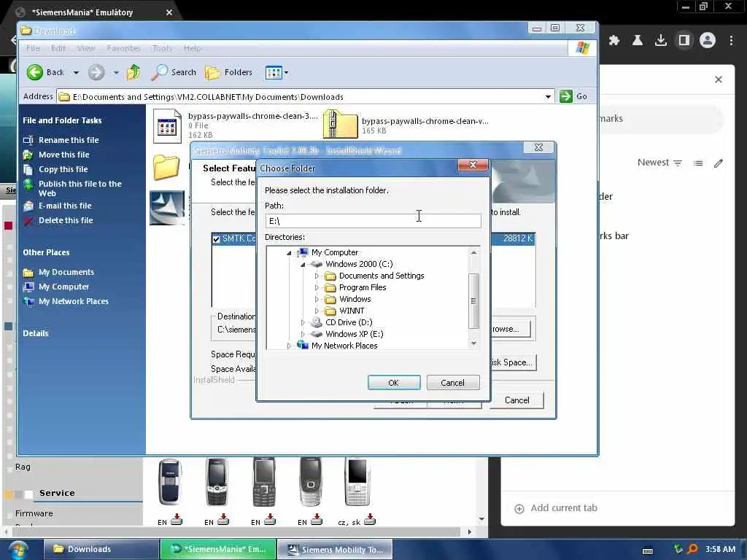The height and width of the screenshot is (560, 747).
Task: Open Chrome extensions puzzle icon
Action: (614, 41)
